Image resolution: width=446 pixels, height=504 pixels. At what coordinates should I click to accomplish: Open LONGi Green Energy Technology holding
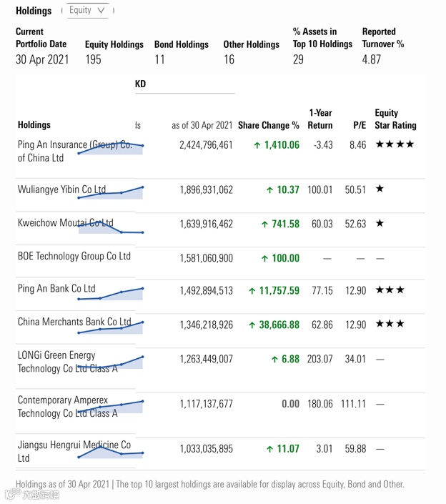point(67,362)
